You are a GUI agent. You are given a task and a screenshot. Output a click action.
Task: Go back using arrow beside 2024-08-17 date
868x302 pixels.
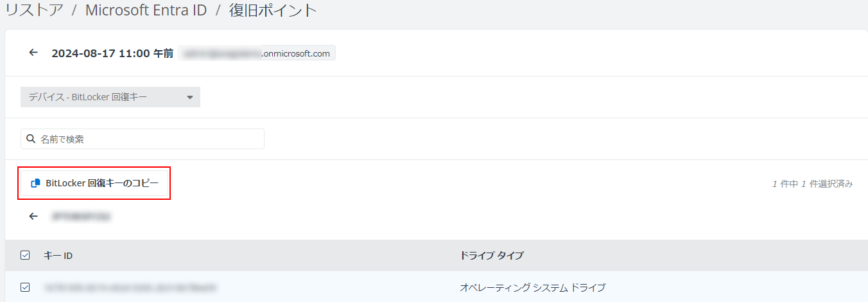pyautogui.click(x=33, y=53)
